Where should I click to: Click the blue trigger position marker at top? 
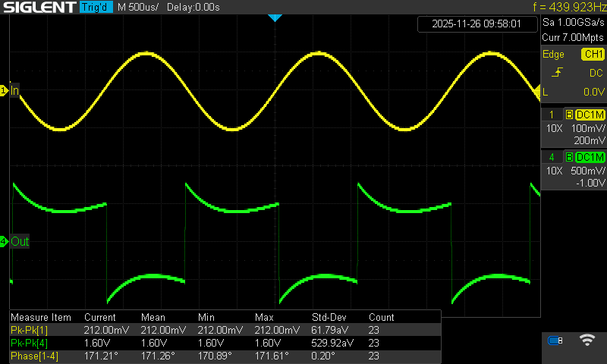(275, 17)
